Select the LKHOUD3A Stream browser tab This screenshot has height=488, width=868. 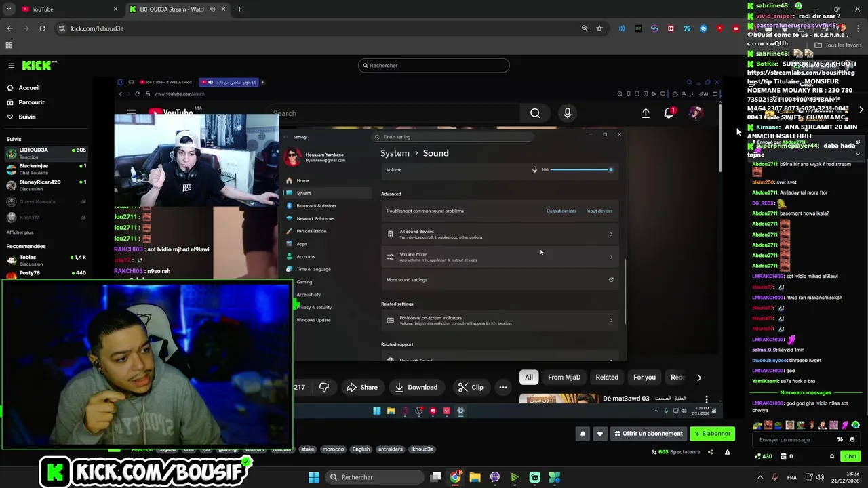[176, 9]
